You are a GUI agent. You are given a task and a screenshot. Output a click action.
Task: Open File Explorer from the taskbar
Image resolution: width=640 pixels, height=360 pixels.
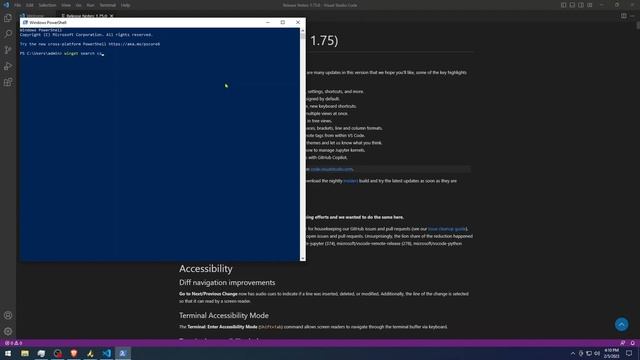tap(25, 353)
